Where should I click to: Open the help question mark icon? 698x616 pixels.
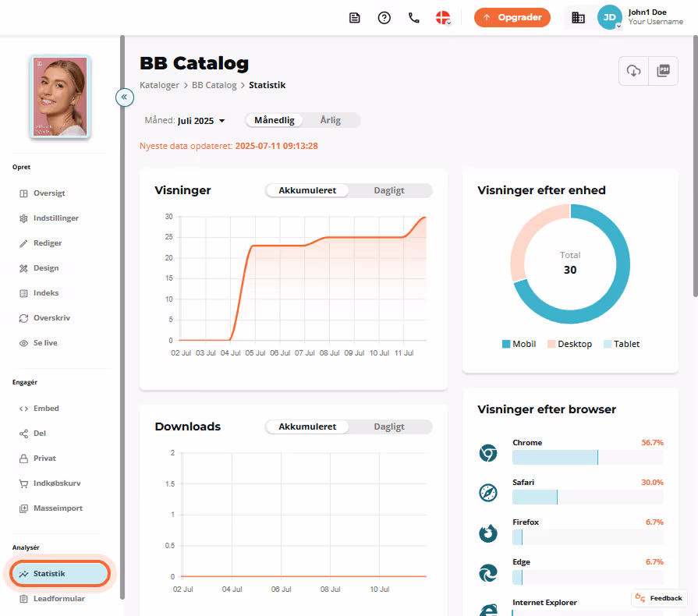[x=384, y=18]
